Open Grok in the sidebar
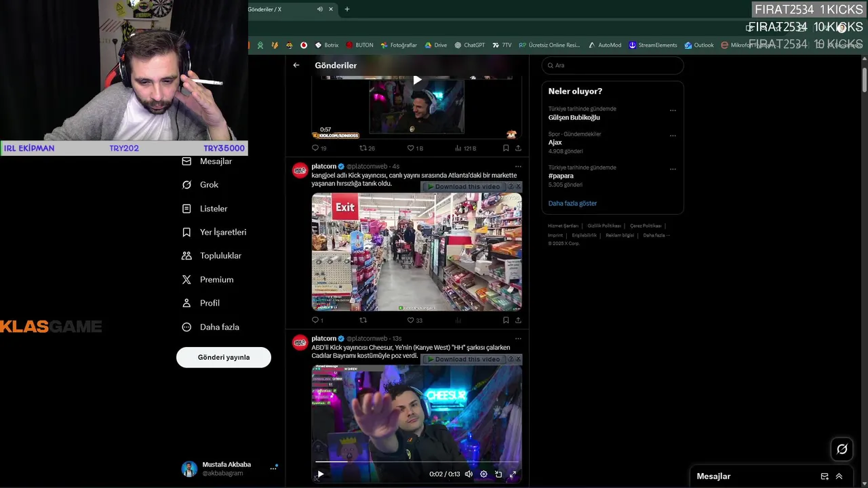 200,184
